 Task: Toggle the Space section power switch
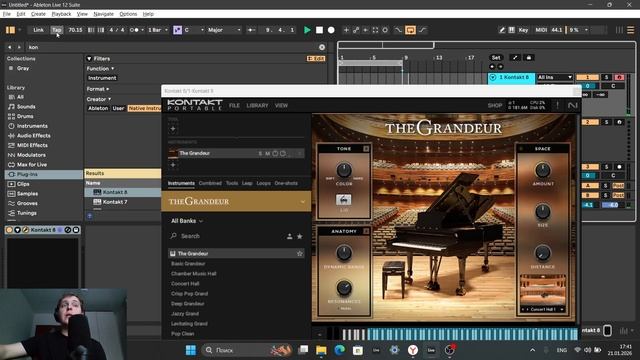[x=521, y=149]
